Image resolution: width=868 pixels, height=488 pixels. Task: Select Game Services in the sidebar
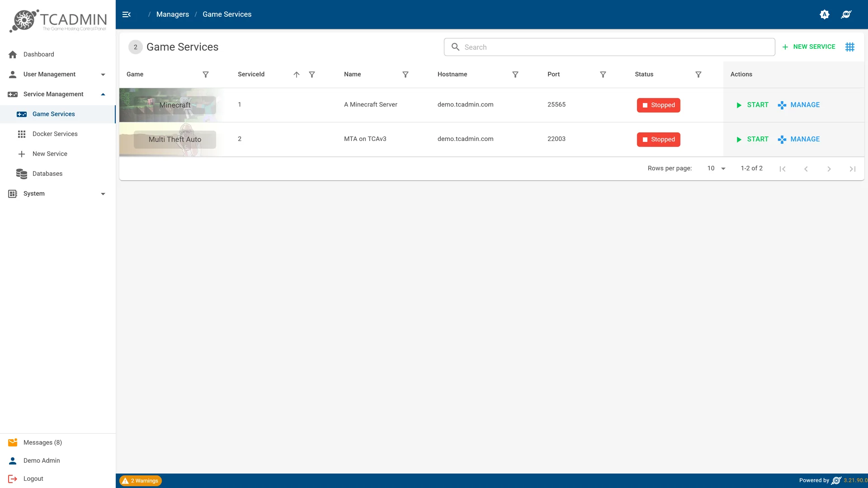coord(58,114)
